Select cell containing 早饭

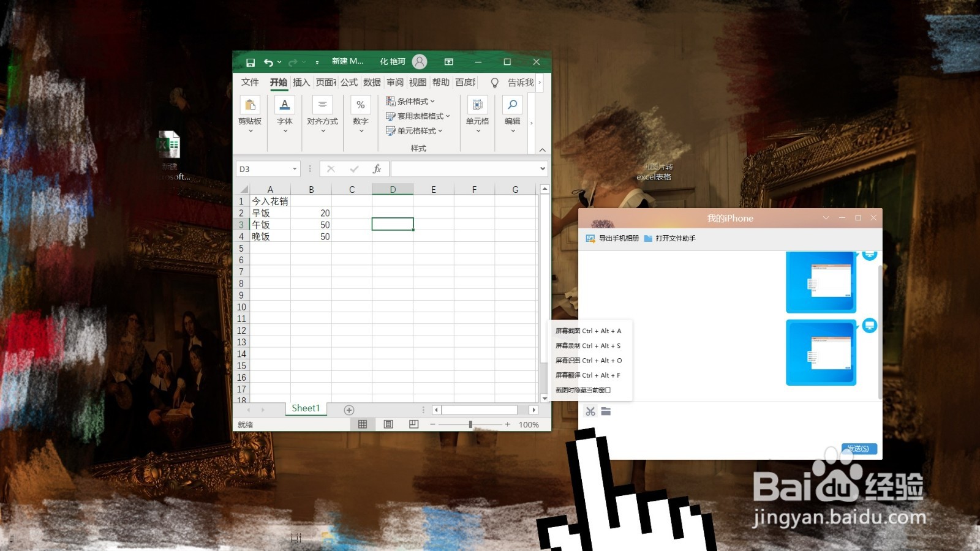[270, 213]
